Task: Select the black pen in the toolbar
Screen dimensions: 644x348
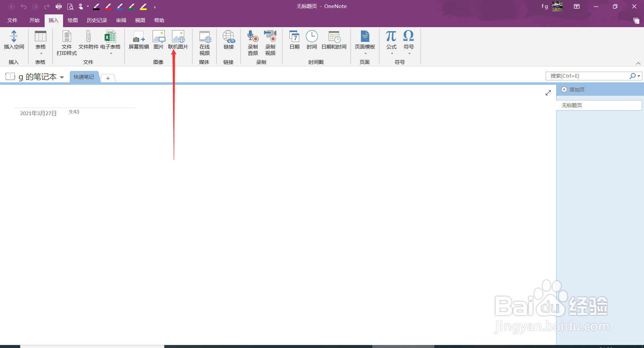Action: tap(96, 7)
